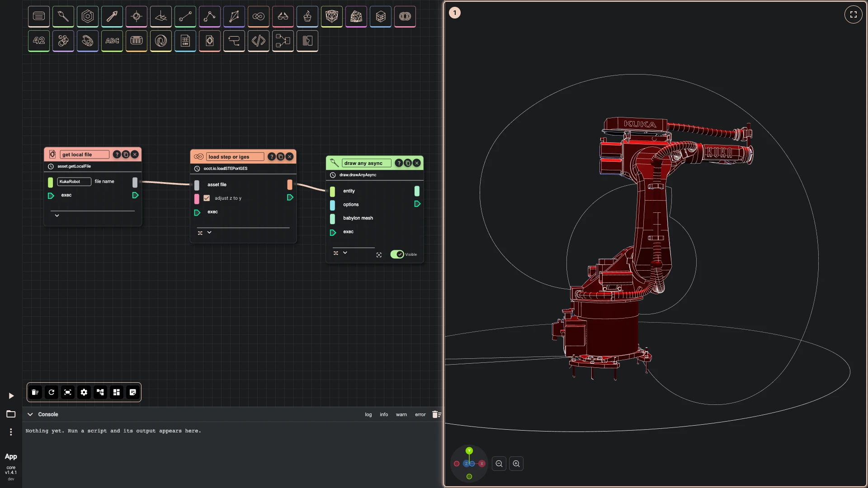Open the polyline three-point category icon

tap(210, 17)
